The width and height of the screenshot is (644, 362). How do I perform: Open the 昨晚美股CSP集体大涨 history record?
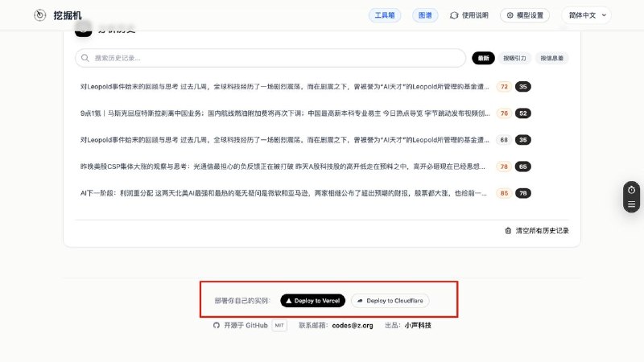[283, 167]
